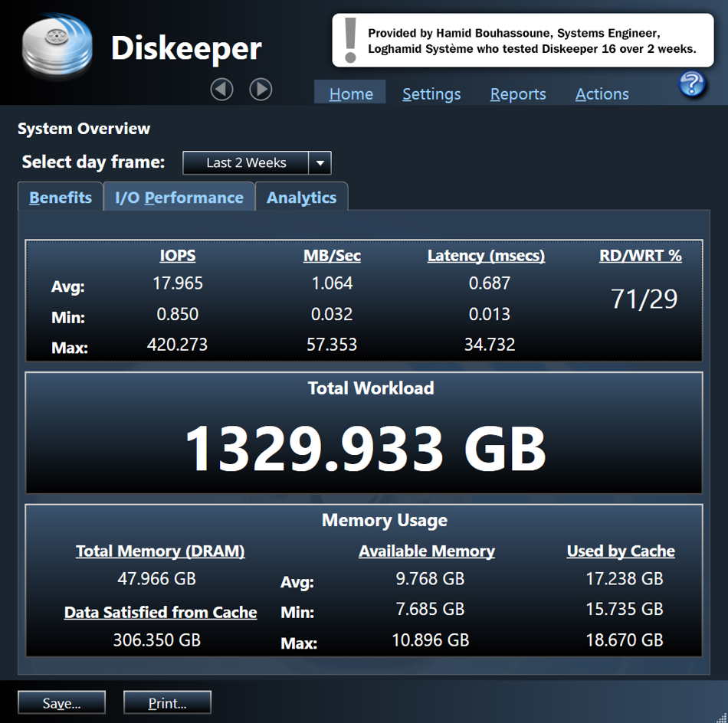Click the Data Satisfied from Cache label
Viewport: 728px width, 723px height.
coord(160,613)
